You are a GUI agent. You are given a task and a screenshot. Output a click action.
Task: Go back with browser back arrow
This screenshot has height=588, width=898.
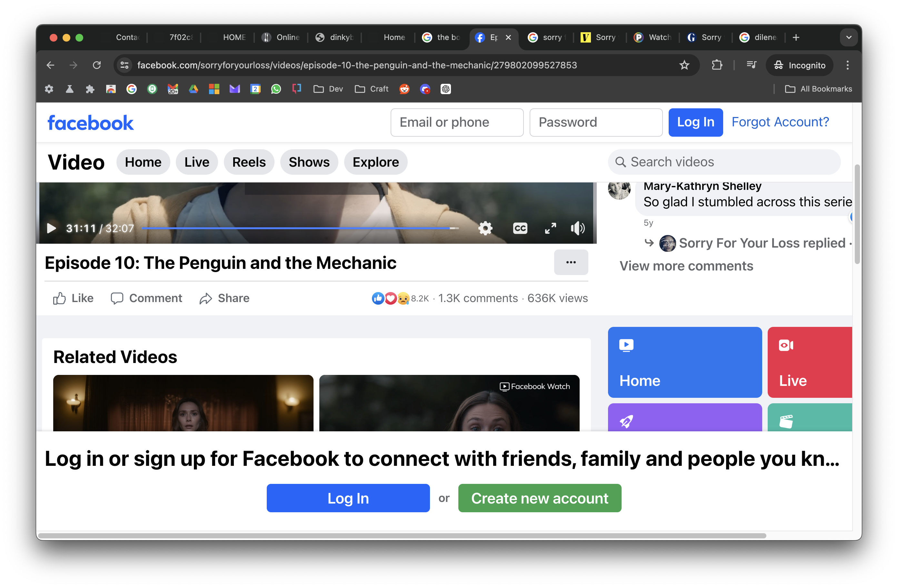[x=50, y=65]
